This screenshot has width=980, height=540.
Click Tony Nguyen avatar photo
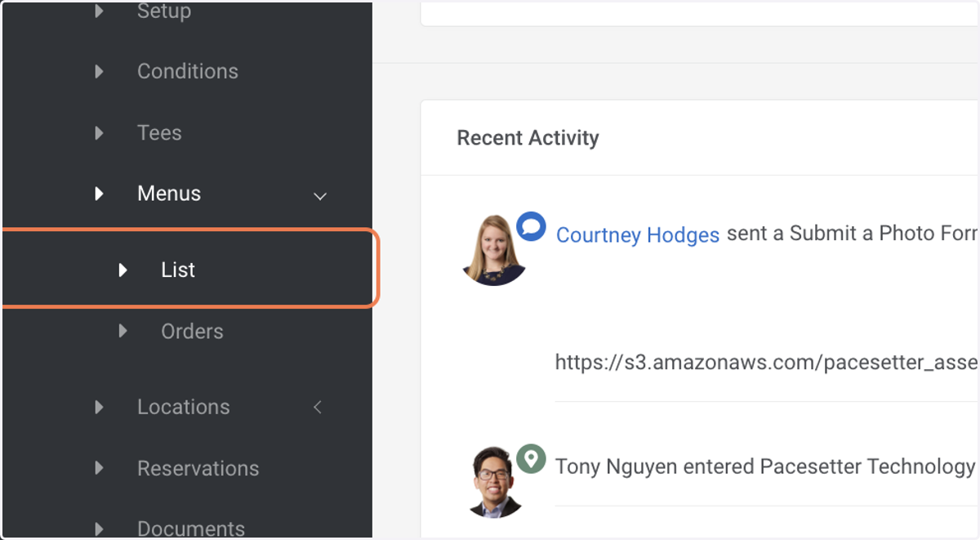tap(496, 482)
